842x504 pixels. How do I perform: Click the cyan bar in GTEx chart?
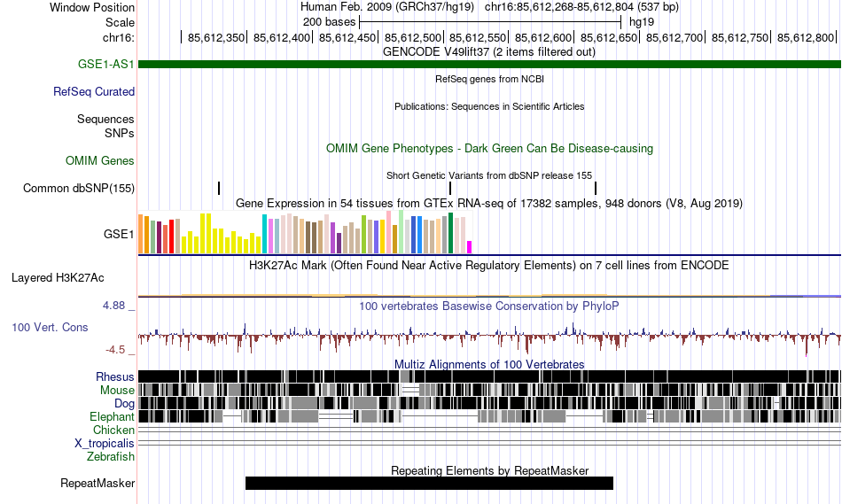[264, 234]
